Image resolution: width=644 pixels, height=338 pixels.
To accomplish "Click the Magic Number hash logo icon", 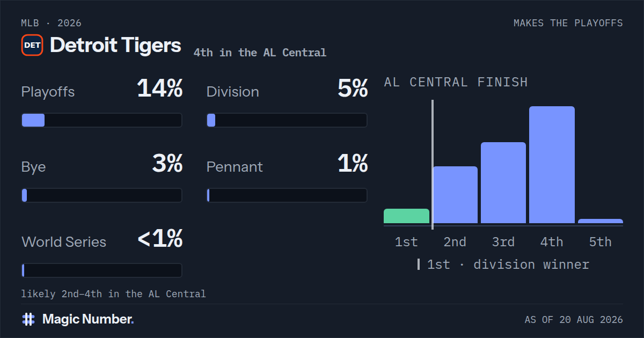I will pos(28,319).
